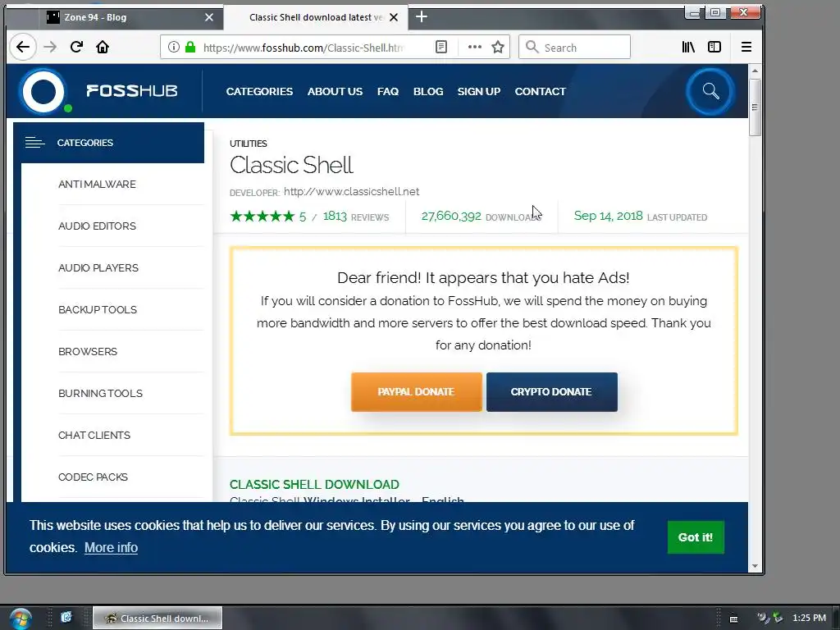The image size is (840, 630).
Task: Go to FAQ page
Action: coord(388,92)
